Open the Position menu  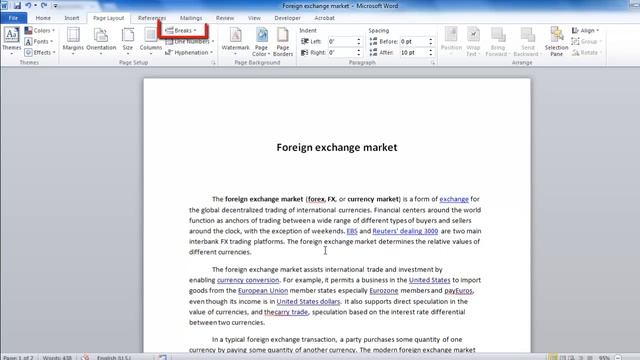tap(451, 41)
